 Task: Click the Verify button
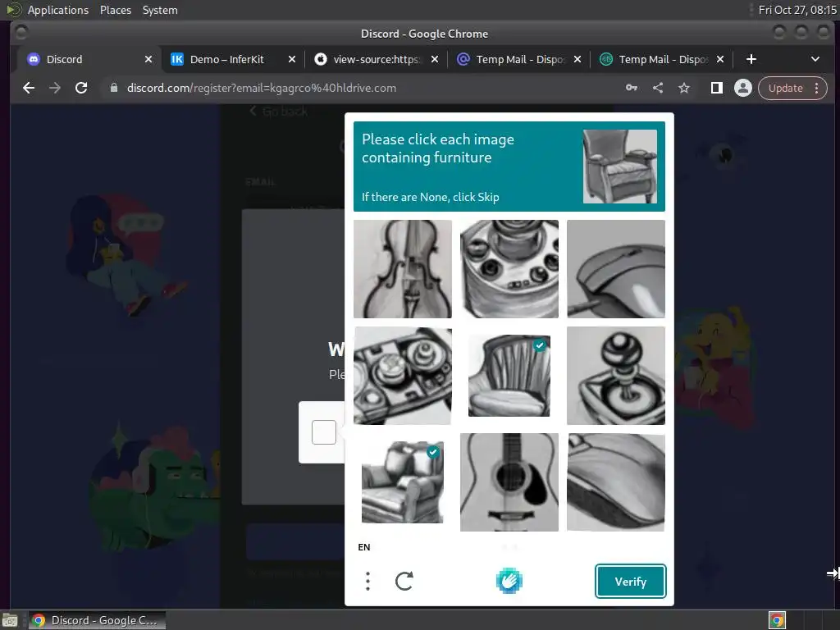coord(630,582)
